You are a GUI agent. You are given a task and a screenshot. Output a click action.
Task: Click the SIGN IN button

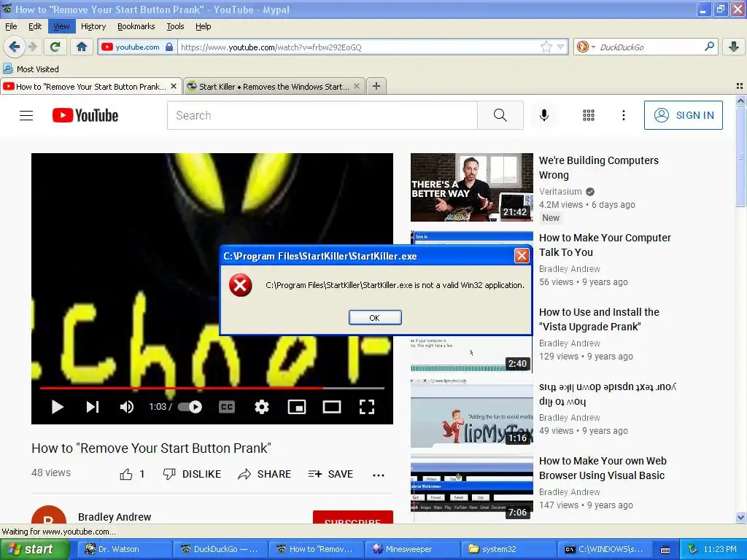click(683, 115)
